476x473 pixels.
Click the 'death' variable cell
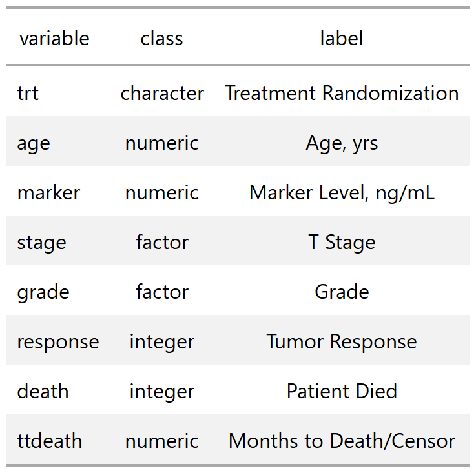click(43, 391)
